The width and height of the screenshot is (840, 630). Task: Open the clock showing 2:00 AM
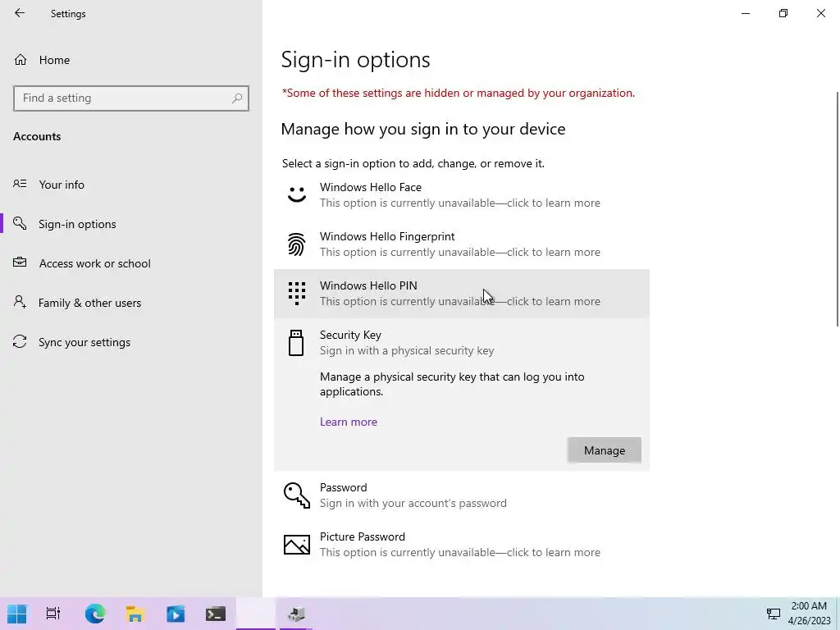click(x=809, y=614)
